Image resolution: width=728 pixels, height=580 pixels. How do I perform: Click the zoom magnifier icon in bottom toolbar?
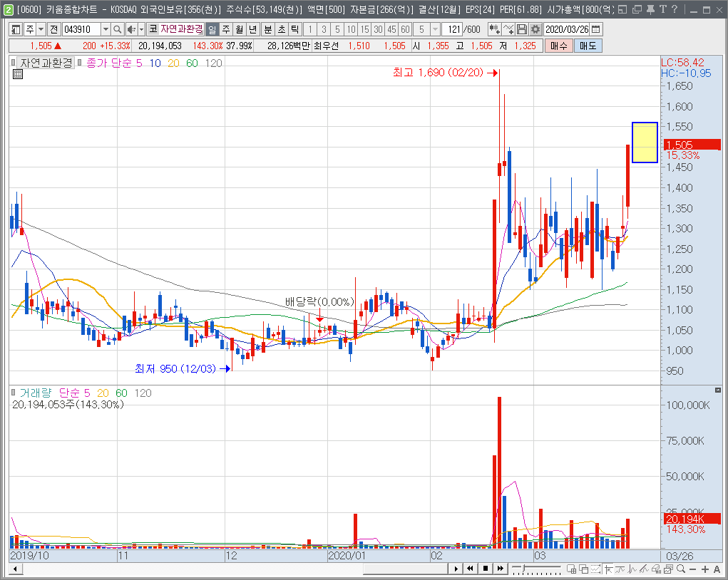point(681,569)
